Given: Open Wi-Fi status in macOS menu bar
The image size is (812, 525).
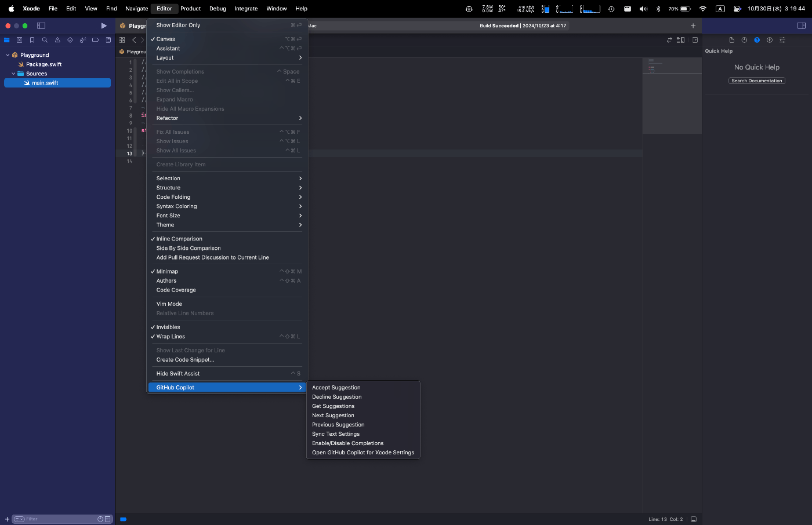Looking at the screenshot, I should 703,9.
